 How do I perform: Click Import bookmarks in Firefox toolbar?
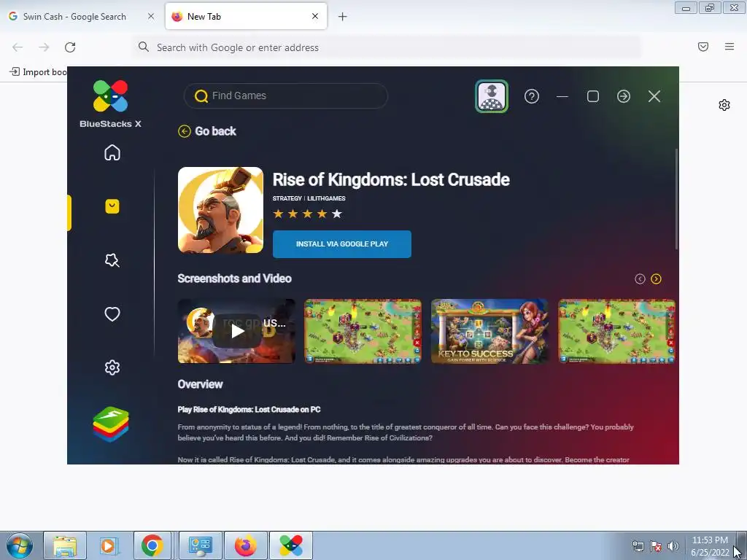coord(38,72)
